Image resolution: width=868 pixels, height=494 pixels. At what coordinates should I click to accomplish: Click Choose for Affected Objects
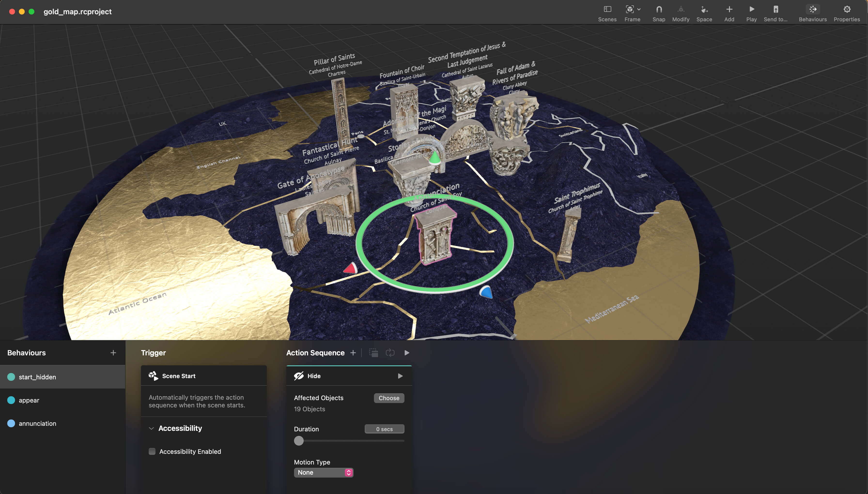coord(389,398)
